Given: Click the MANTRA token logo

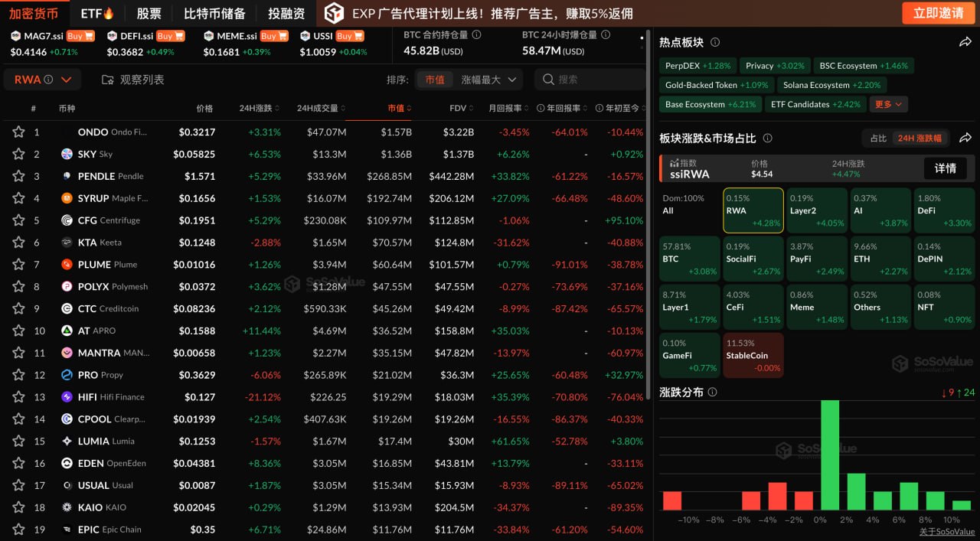Looking at the screenshot, I should (67, 353).
